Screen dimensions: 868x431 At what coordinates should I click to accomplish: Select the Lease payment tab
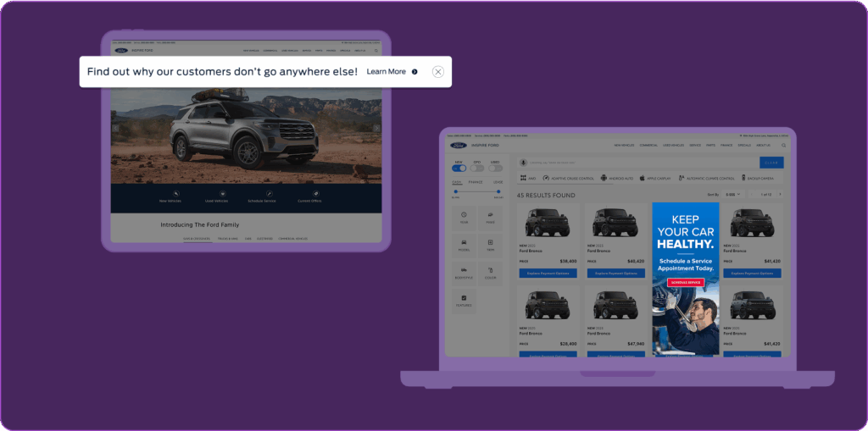[498, 181]
